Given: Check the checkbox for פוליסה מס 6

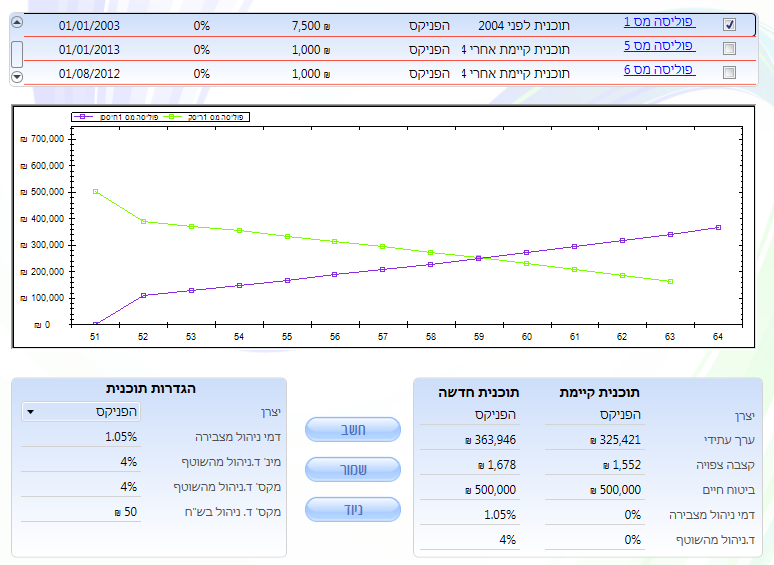Looking at the screenshot, I should [729, 73].
